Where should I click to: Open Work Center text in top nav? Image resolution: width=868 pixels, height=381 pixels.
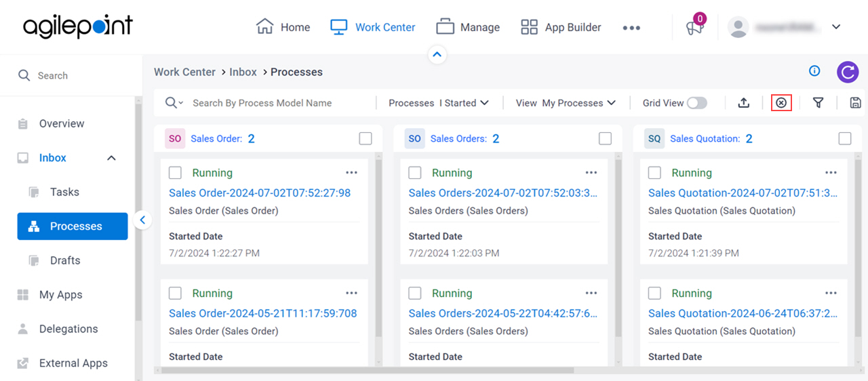[385, 27]
